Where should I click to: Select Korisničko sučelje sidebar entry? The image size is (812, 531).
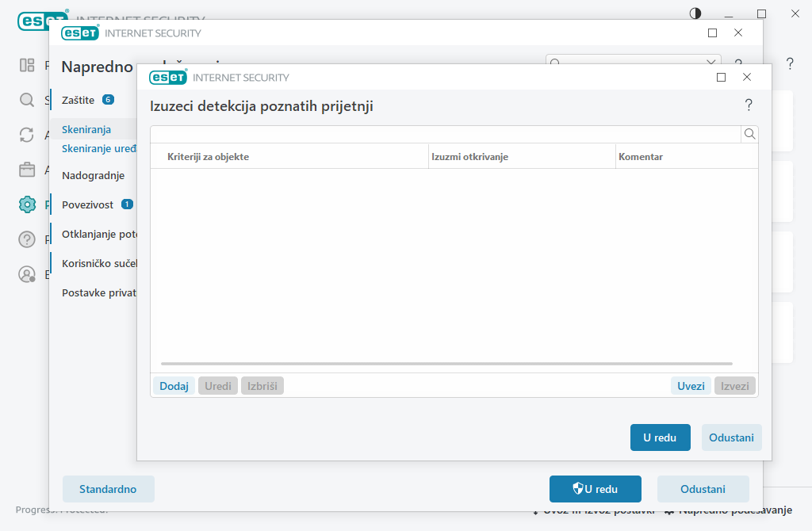[99, 263]
